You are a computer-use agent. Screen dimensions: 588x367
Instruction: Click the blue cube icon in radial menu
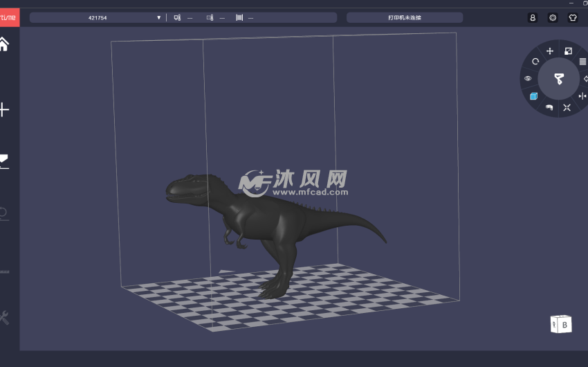[533, 96]
